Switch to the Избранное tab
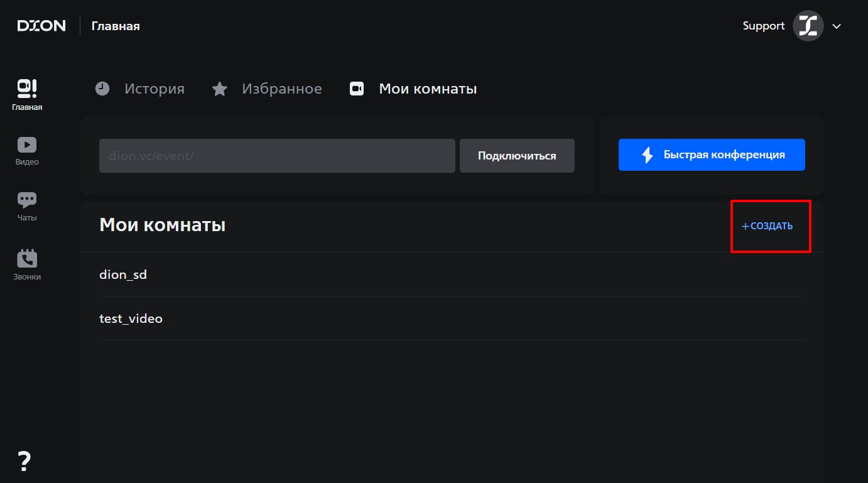Image resolution: width=868 pixels, height=483 pixels. click(x=267, y=89)
